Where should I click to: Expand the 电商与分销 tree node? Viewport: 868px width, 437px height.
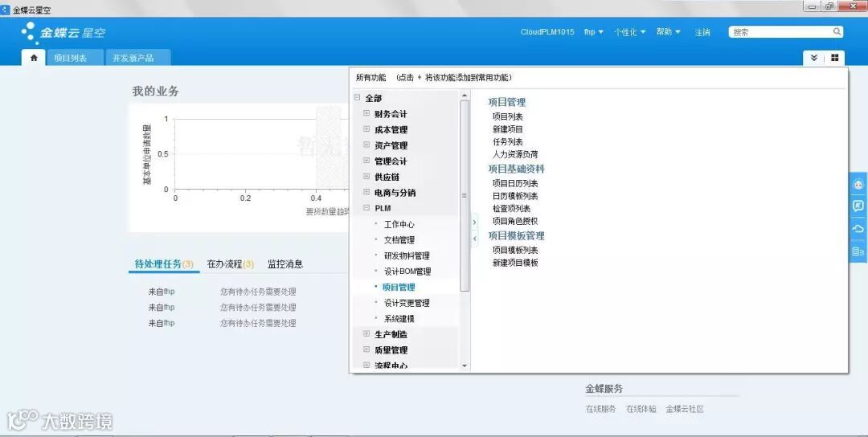click(x=366, y=192)
